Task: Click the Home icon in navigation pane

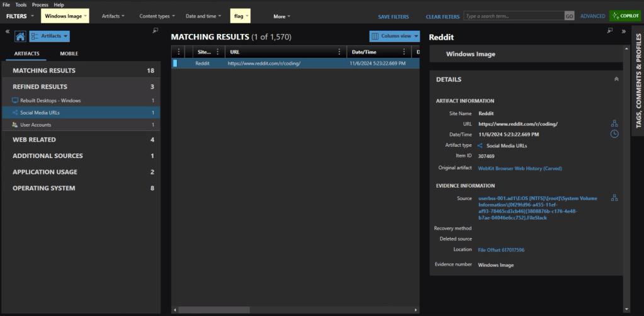Action: [x=20, y=37]
